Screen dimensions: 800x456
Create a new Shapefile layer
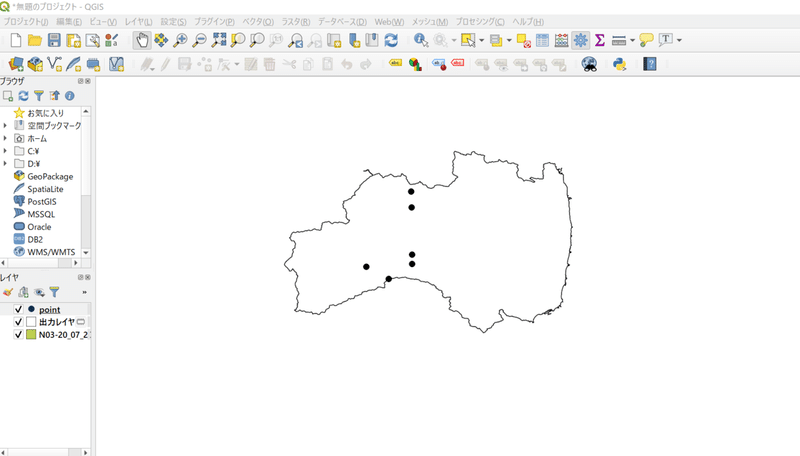pyautogui.click(x=55, y=64)
